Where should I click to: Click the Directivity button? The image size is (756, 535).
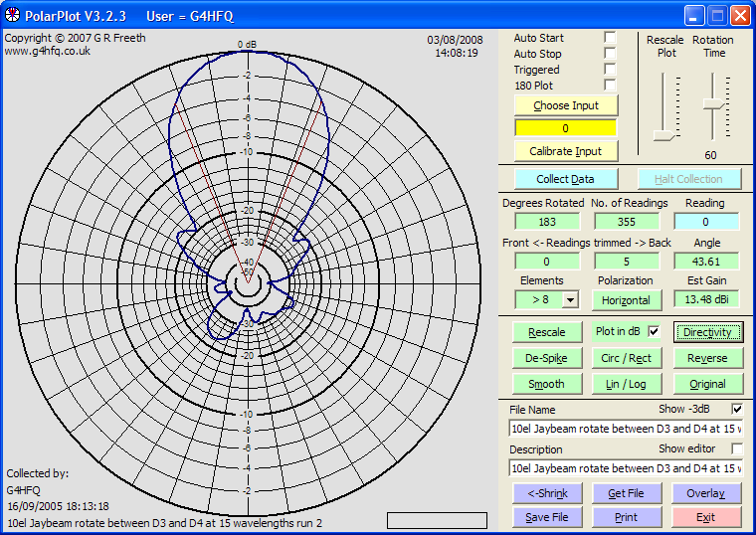[708, 332]
